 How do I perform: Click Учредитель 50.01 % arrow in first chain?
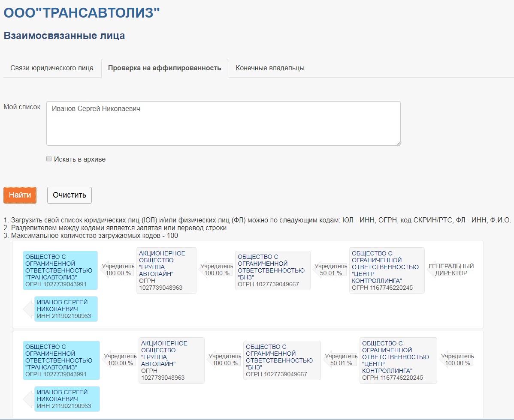(x=330, y=270)
